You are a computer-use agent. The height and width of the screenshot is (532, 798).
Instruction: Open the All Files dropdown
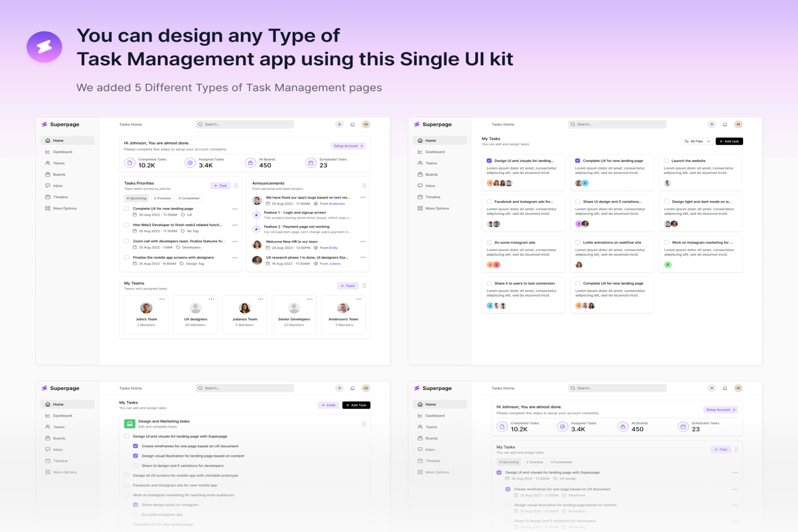[x=697, y=141]
